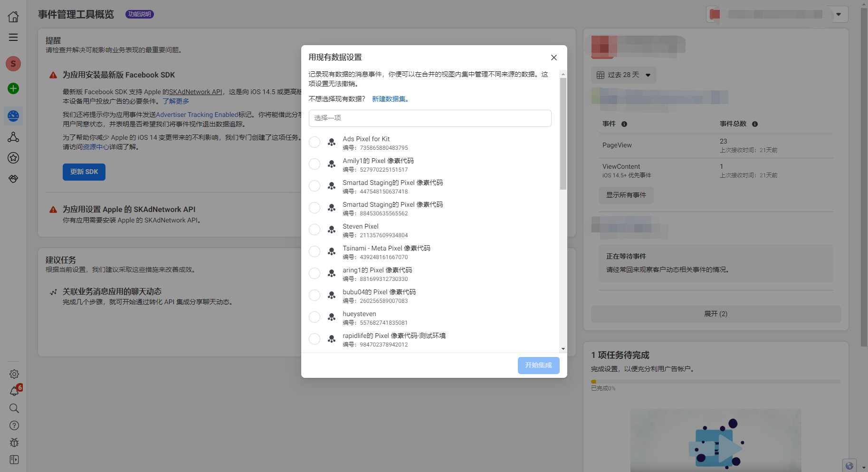Screen dimensions: 868x472
Task: Select the Events Manager speedometer icon
Action: click(x=13, y=116)
